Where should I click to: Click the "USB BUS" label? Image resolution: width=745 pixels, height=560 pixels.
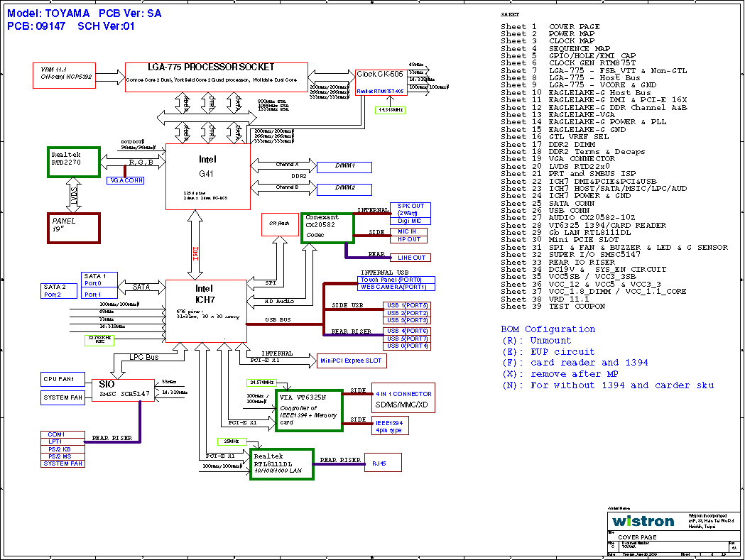[278, 319]
